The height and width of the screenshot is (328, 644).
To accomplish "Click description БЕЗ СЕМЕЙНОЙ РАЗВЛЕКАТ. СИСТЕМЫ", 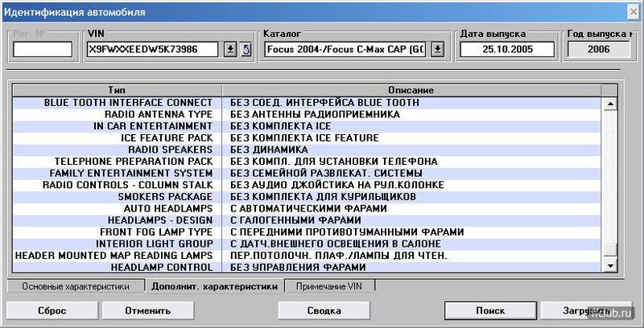I will point(326,174).
